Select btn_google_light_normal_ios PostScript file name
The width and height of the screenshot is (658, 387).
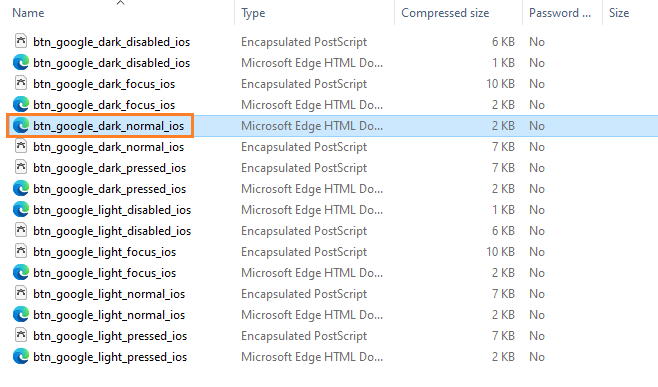[109, 294]
